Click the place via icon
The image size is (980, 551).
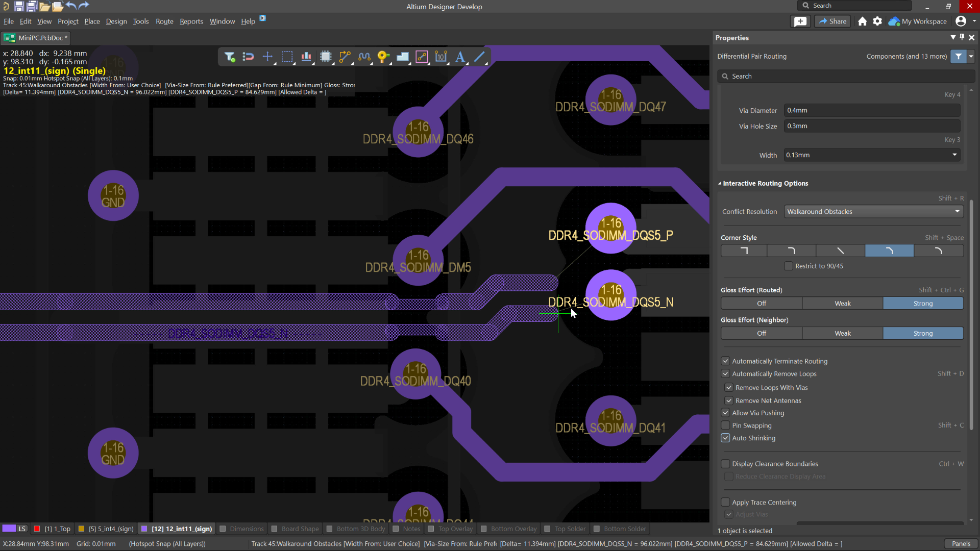coord(383,57)
